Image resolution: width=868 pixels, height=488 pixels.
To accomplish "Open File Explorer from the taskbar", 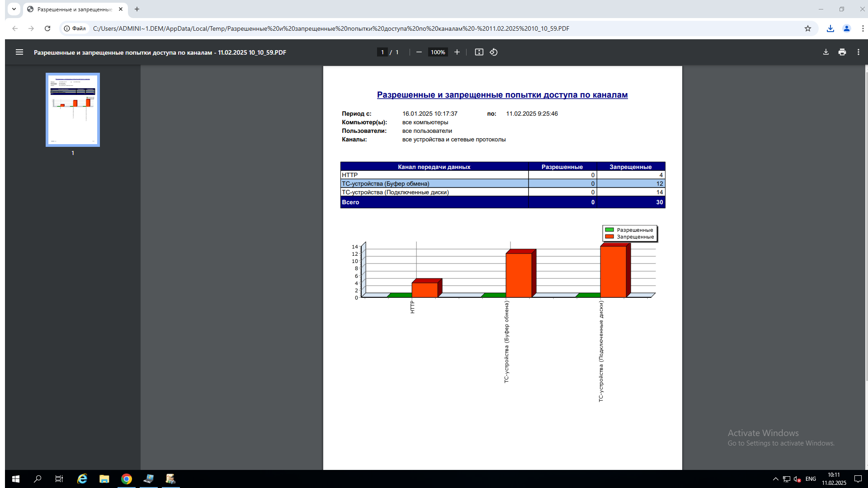I will [x=104, y=479].
